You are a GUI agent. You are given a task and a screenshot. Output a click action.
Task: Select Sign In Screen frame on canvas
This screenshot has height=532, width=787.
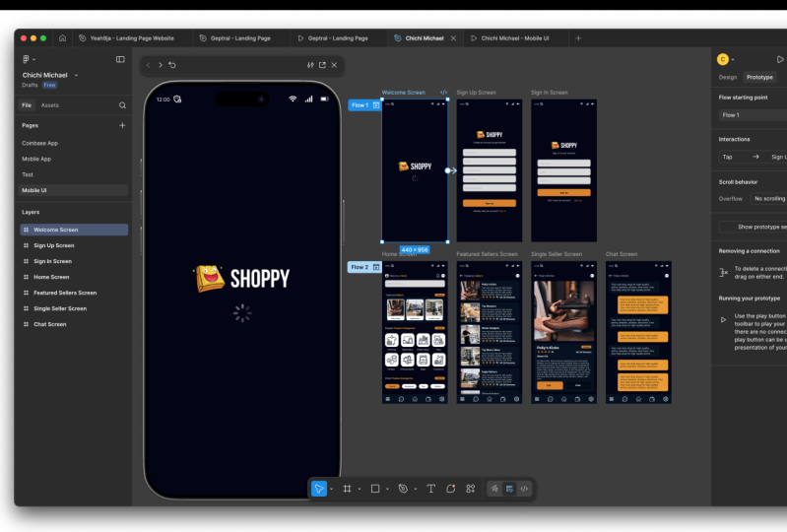pos(564,170)
